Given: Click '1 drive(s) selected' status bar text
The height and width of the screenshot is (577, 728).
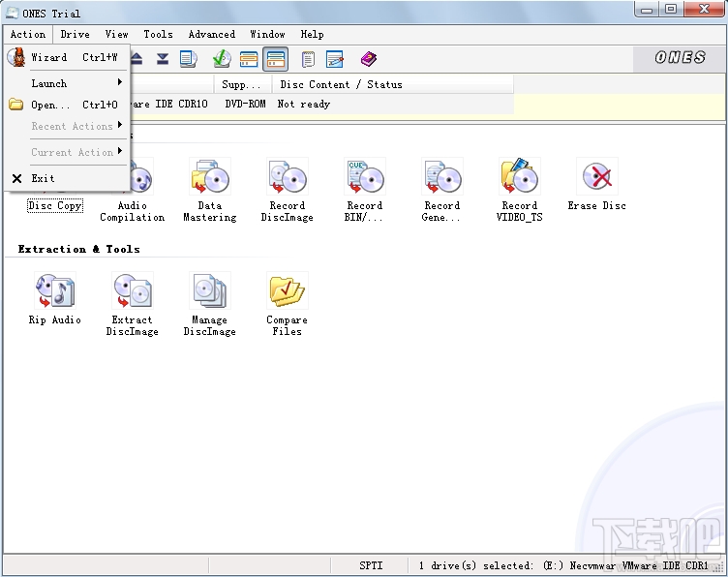Looking at the screenshot, I should tap(476, 565).
